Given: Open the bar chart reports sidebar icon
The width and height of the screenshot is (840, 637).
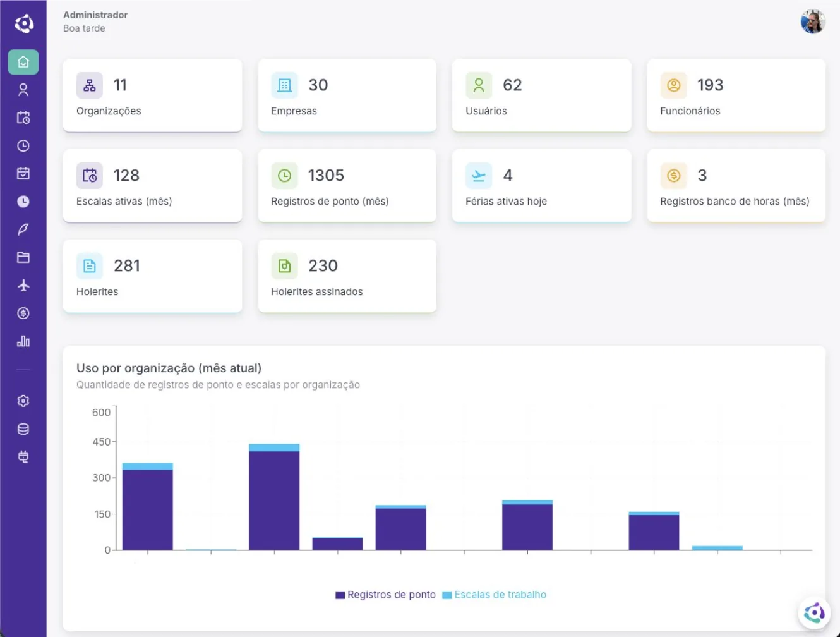Looking at the screenshot, I should tap(23, 341).
